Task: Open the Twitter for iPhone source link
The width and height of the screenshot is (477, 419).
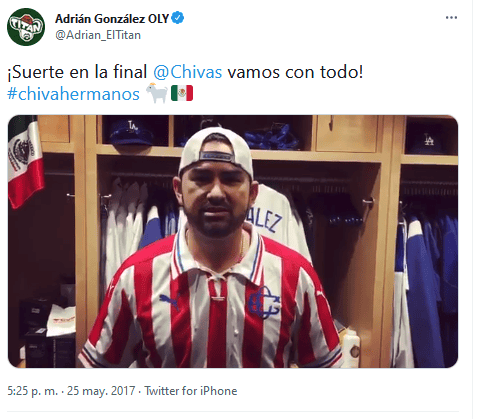Action: coord(191,391)
